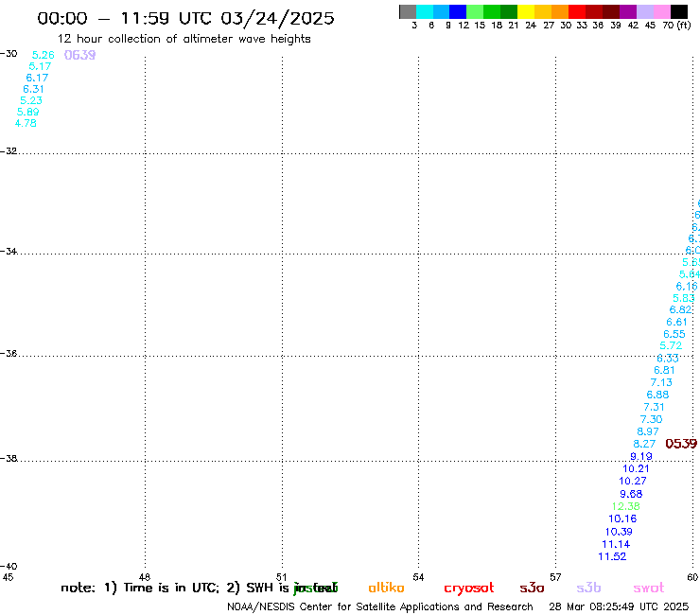The image size is (700, 615).
Task: Click the 9.68 wave height value
Action: click(631, 494)
